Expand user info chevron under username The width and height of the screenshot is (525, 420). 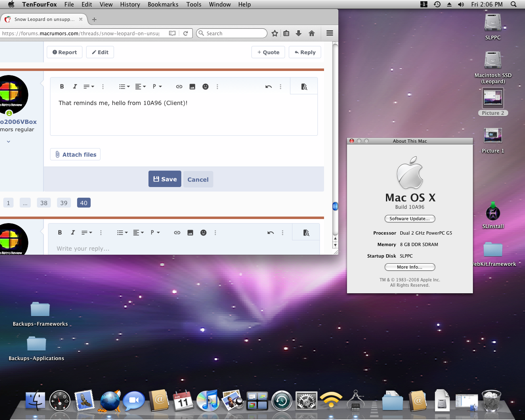pos(8,142)
